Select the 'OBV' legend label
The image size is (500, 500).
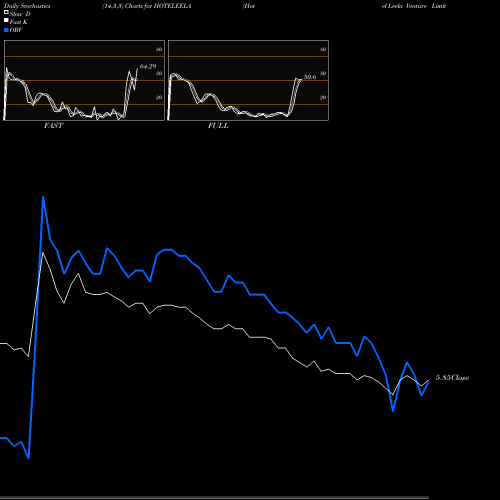coord(16,30)
